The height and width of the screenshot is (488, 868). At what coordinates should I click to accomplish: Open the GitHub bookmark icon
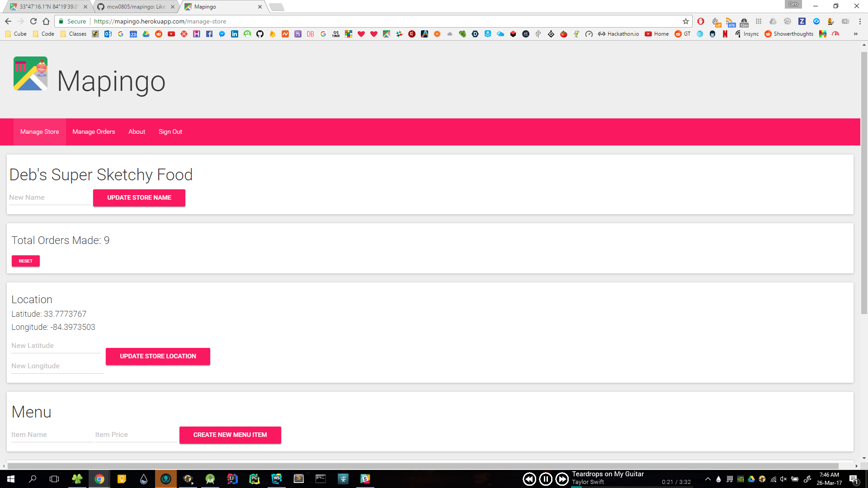[x=260, y=34]
